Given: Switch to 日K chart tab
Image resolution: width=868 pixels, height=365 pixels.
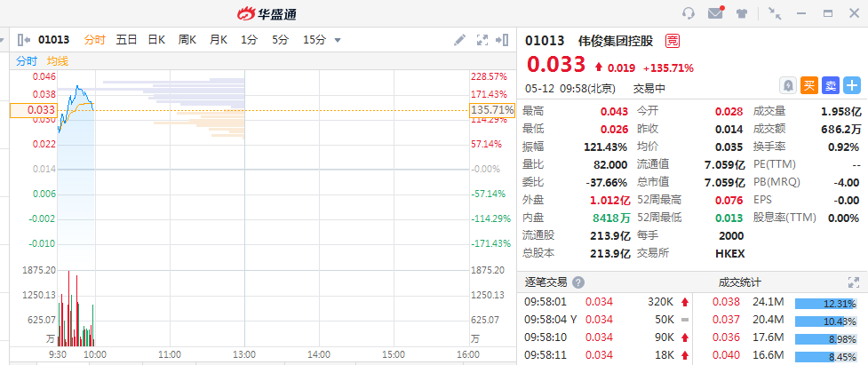Looking at the screenshot, I should (156, 40).
